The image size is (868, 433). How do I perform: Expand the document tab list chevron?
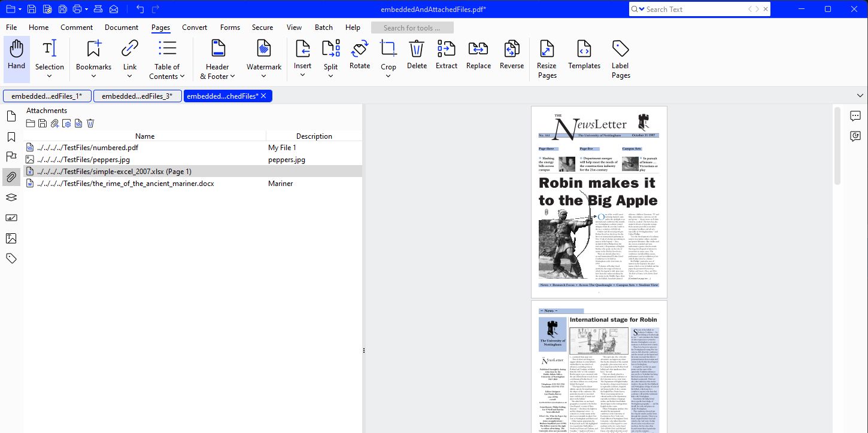pos(860,96)
